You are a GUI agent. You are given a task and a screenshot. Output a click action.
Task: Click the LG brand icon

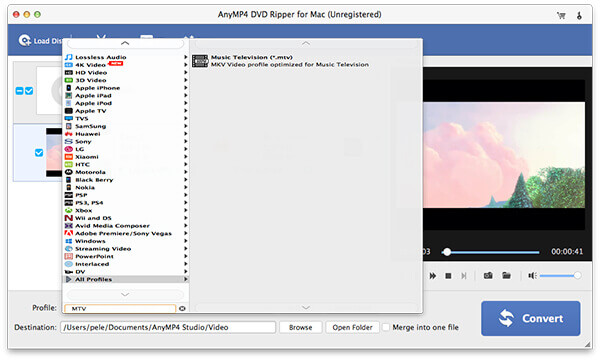(x=68, y=149)
